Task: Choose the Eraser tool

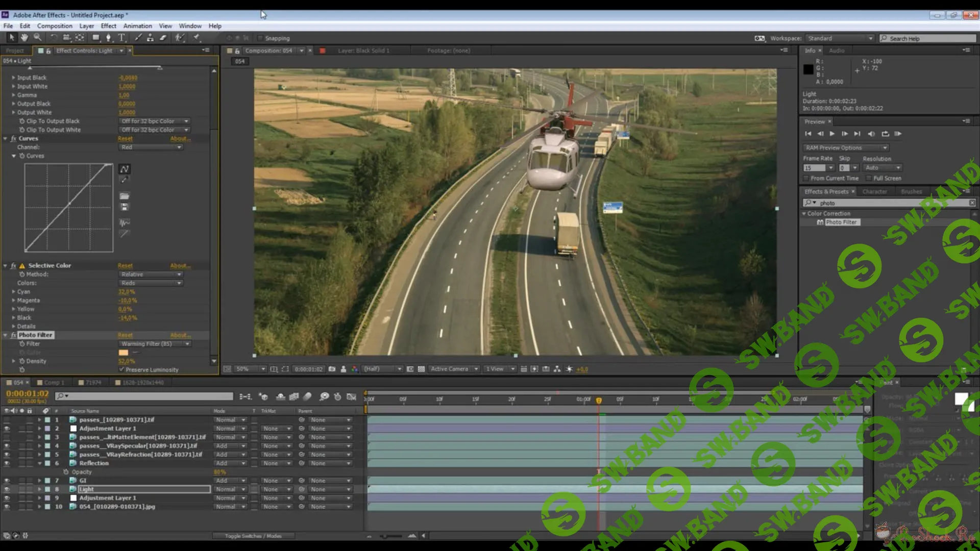Action: pyautogui.click(x=163, y=37)
